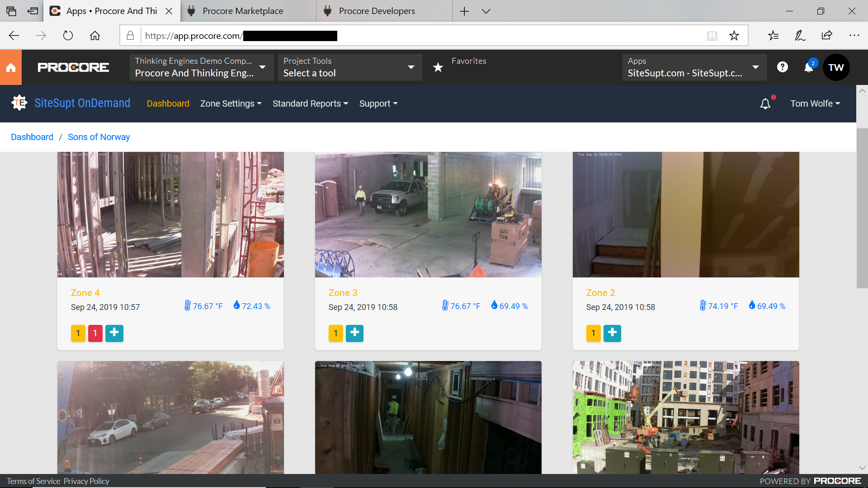868x488 pixels.
Task: Show tab previews chevron
Action: pyautogui.click(x=486, y=11)
